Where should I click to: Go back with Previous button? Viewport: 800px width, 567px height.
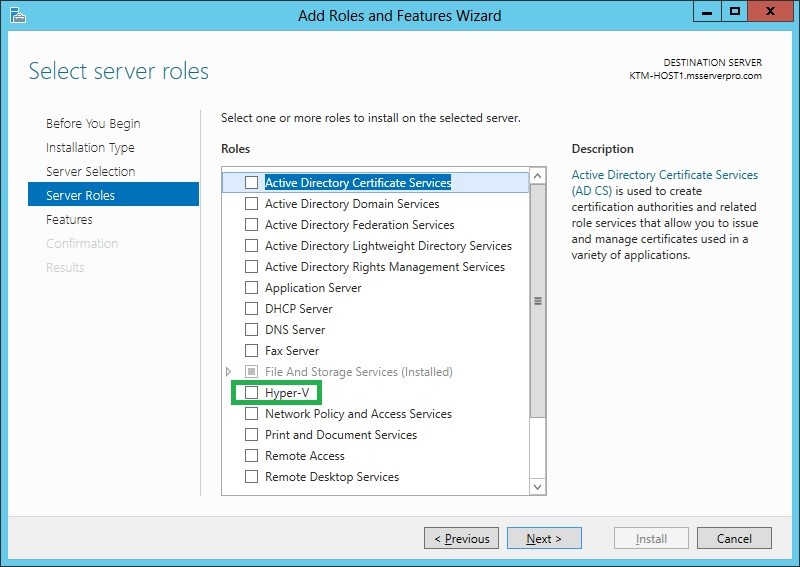coord(461,538)
